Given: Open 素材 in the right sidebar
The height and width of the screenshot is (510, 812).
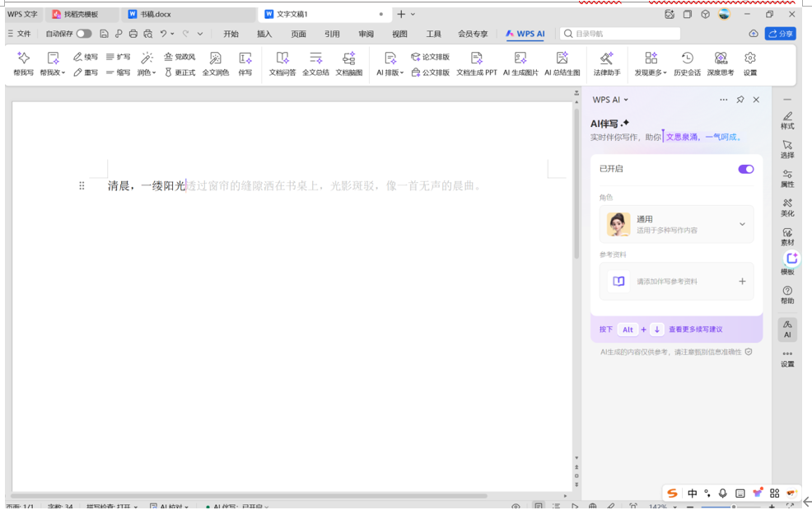Looking at the screenshot, I should click(x=787, y=236).
